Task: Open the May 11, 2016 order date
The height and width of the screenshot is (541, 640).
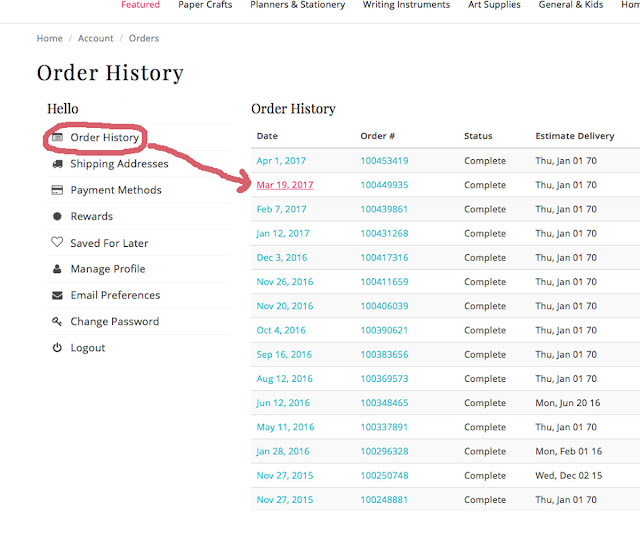Action: [x=286, y=427]
